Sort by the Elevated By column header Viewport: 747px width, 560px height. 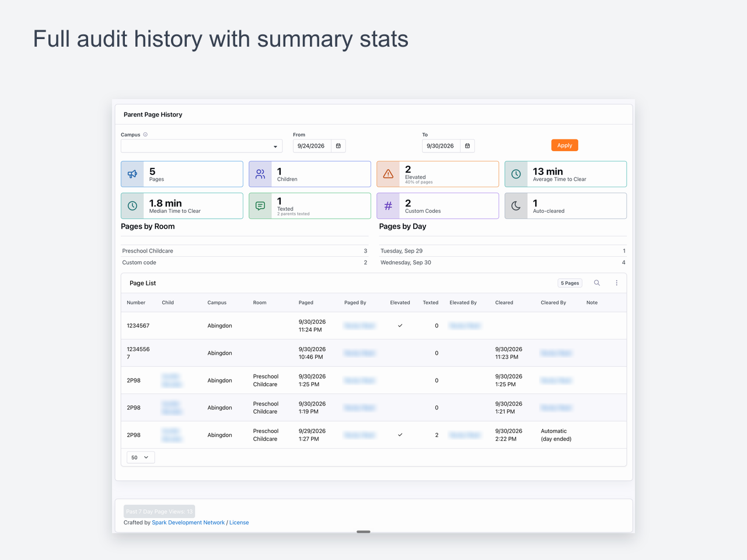click(463, 303)
